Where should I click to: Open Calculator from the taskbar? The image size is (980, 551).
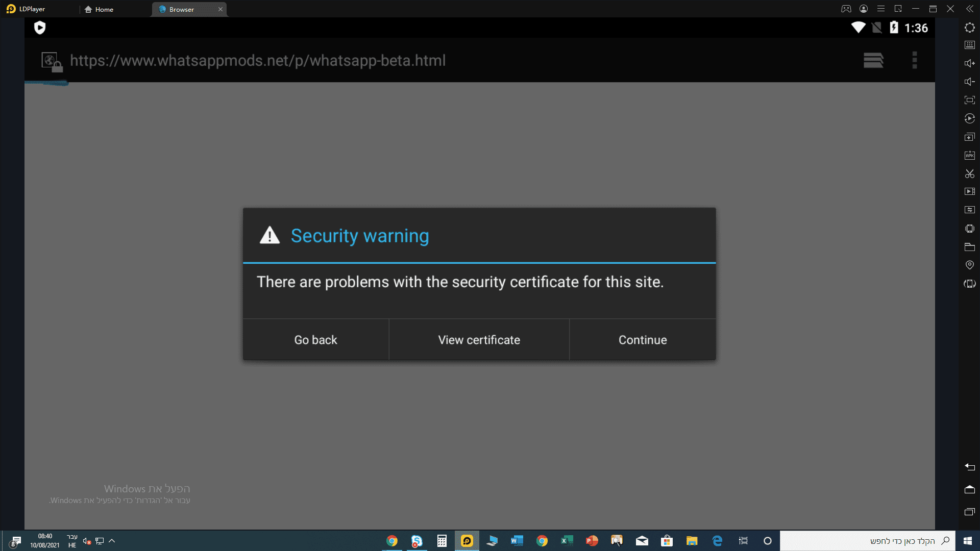442,541
